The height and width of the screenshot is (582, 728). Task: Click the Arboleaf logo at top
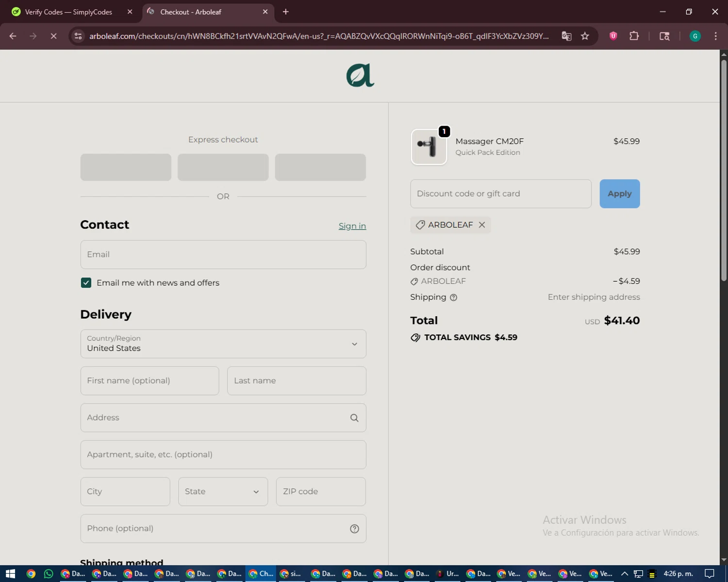tap(360, 76)
